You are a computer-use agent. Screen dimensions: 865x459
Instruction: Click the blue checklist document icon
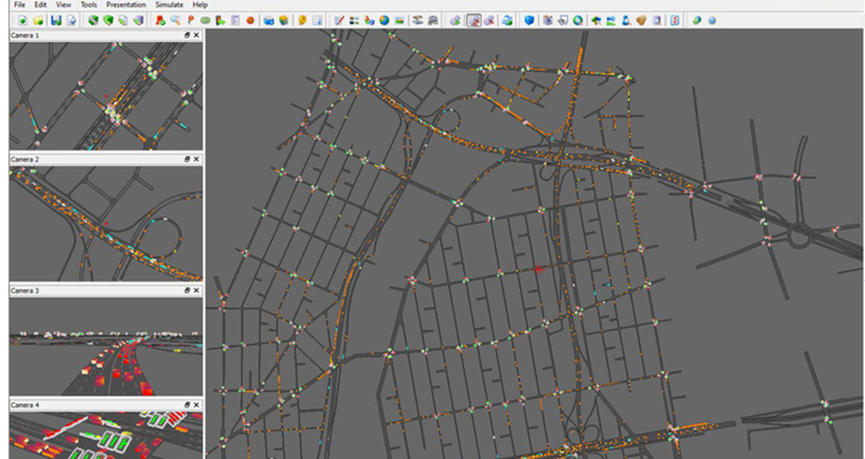click(675, 20)
